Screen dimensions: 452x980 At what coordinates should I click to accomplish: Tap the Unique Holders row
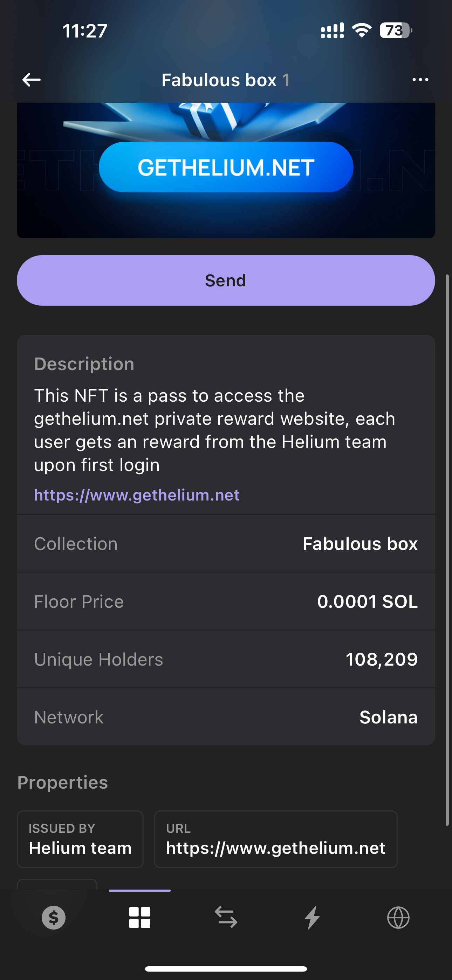coord(226,659)
